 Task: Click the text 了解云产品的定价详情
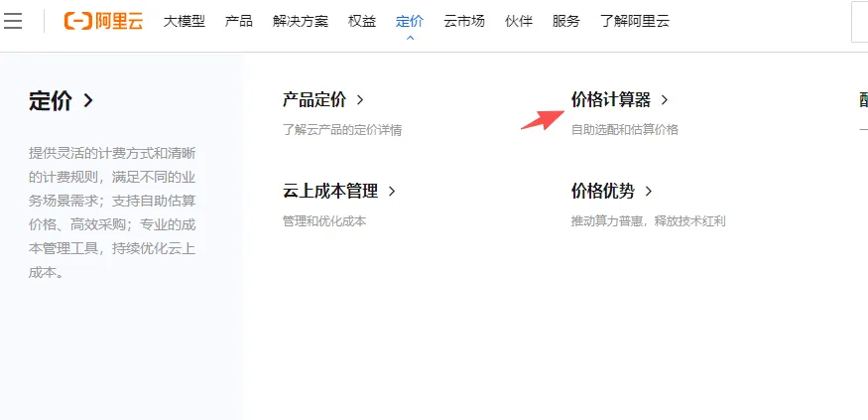[x=342, y=130]
